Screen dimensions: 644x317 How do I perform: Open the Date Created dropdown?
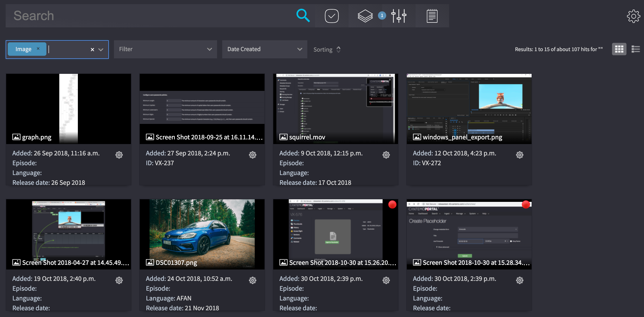[265, 49]
